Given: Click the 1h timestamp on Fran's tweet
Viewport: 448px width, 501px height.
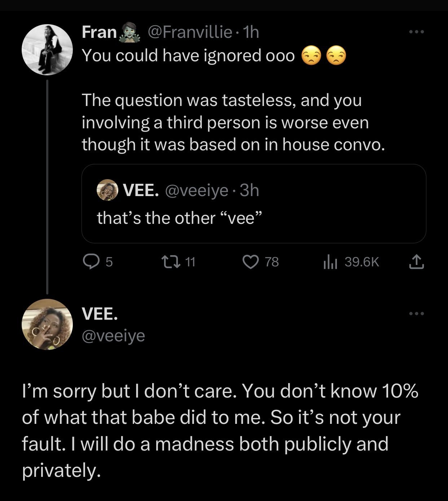Looking at the screenshot, I should (251, 33).
